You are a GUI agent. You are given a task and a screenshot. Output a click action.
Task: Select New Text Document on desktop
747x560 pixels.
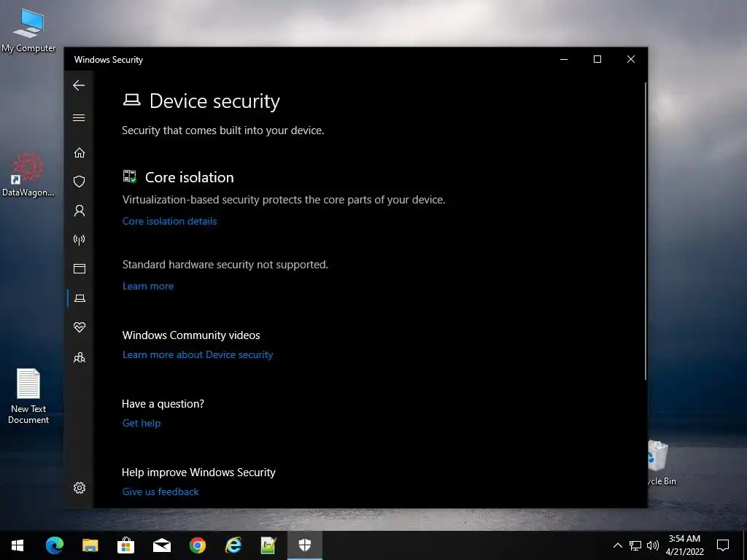coord(28,396)
